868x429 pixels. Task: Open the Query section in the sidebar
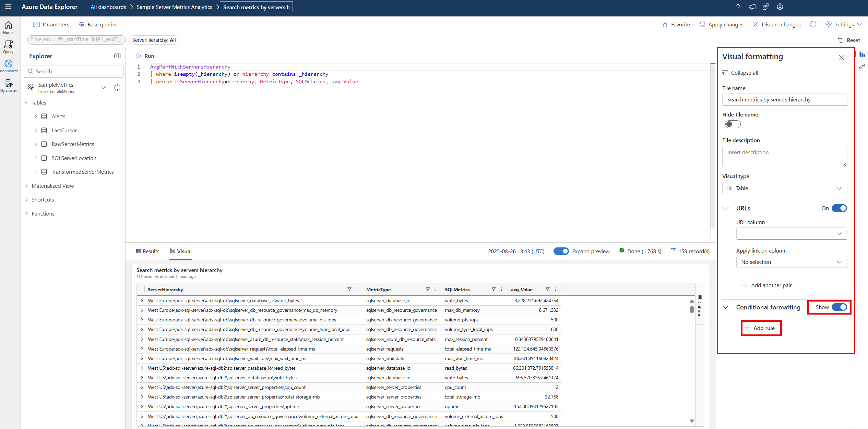tap(8, 46)
